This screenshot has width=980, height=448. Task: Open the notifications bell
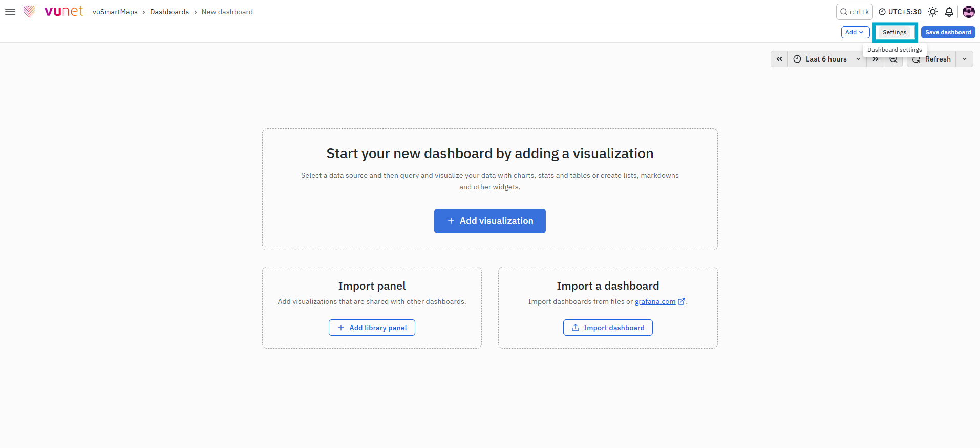coord(949,12)
